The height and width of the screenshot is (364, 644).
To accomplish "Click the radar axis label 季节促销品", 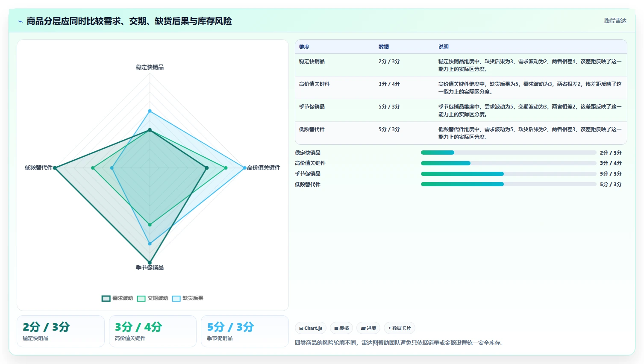I will click(150, 267).
